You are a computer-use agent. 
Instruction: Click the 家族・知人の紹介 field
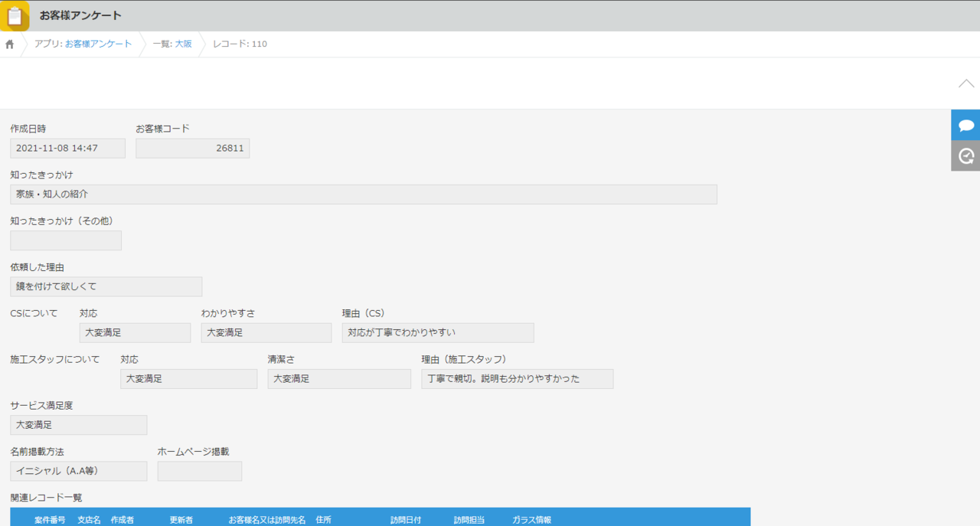tap(364, 194)
